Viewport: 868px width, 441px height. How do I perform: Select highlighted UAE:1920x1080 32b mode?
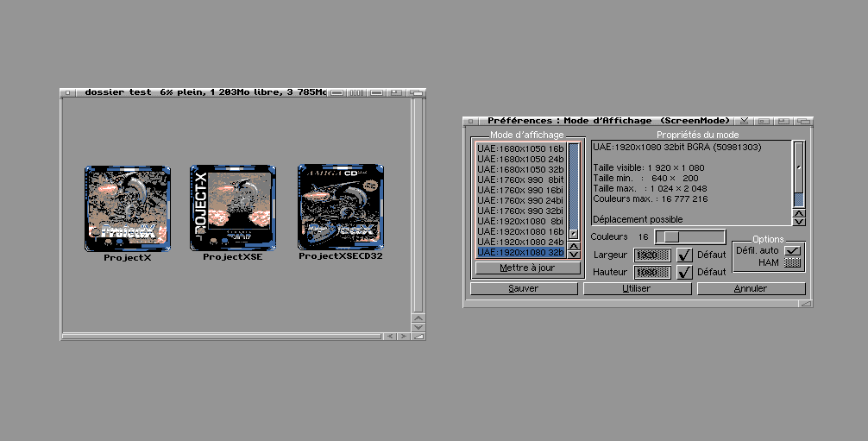tap(520, 252)
